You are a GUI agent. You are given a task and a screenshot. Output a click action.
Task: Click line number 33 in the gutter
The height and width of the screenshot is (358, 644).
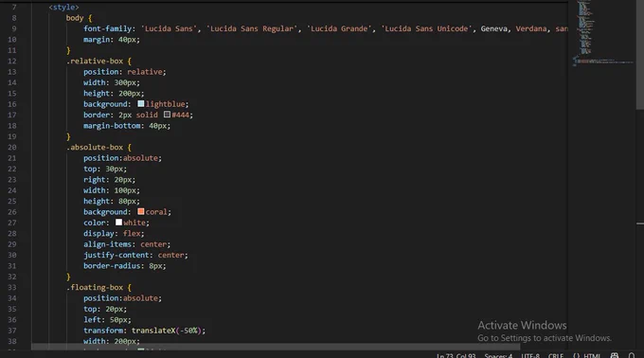click(12, 287)
